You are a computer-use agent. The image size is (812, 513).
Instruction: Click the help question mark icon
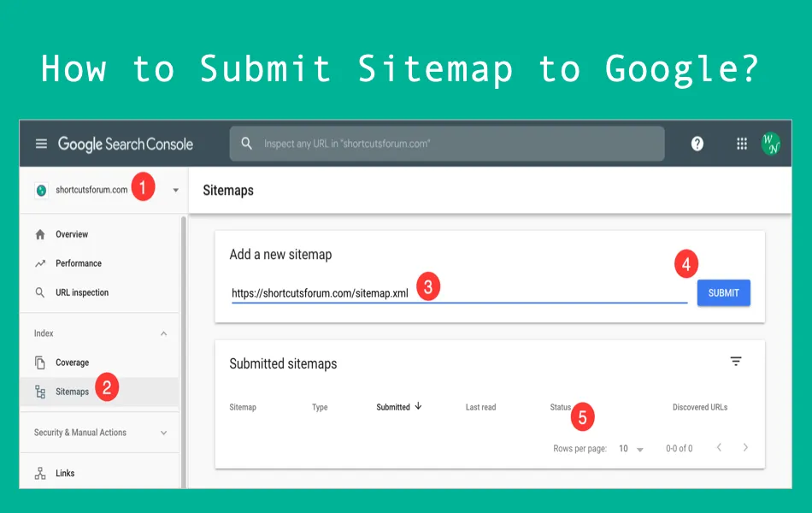pyautogui.click(x=697, y=144)
